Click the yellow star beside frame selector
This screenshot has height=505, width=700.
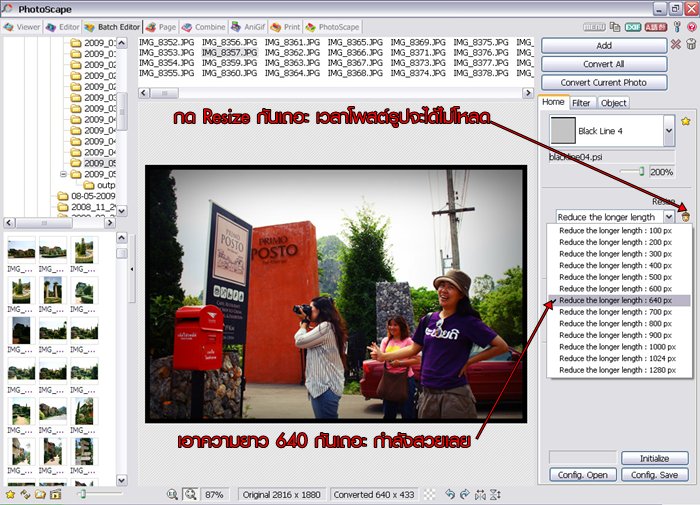point(686,121)
